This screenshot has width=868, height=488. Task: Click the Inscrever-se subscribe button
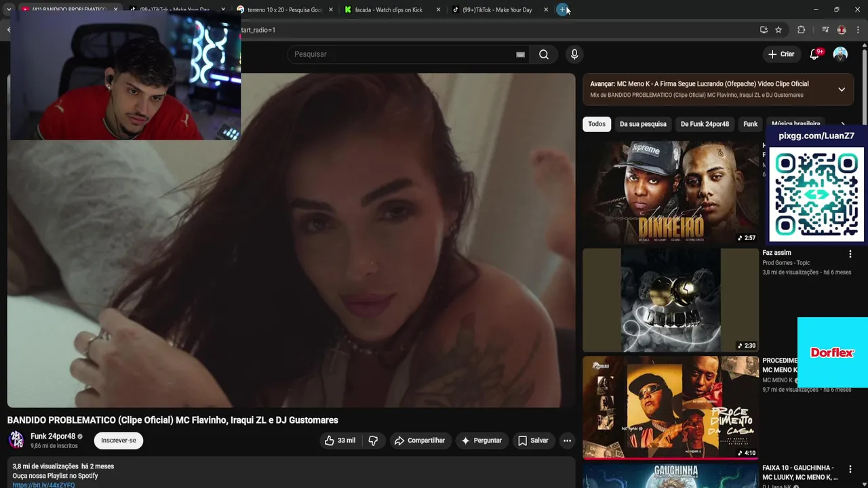point(119,441)
